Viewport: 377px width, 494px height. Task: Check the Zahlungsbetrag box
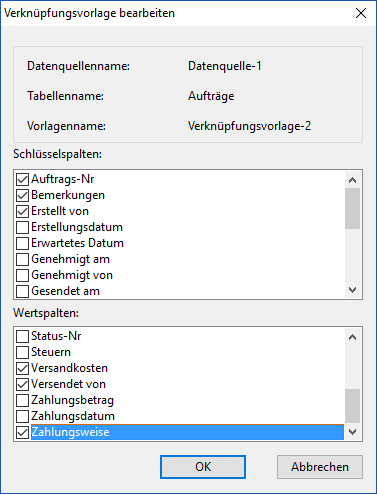click(22, 400)
